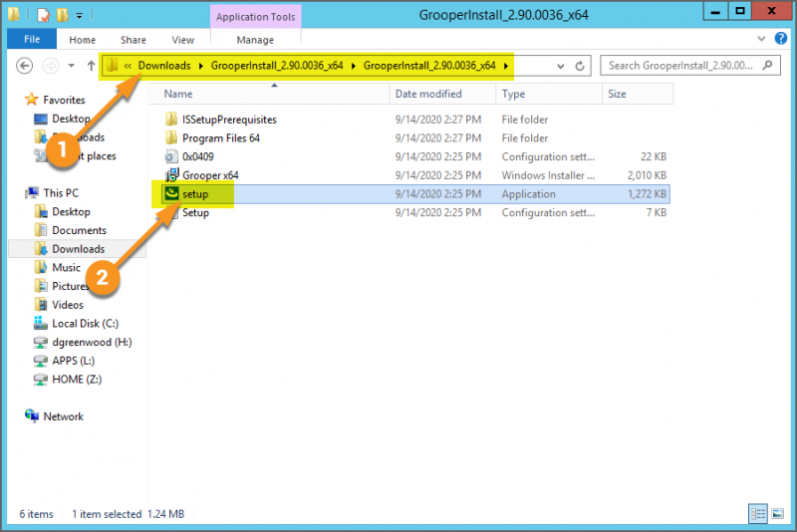Select the 0x0409 configuration file
The width and height of the screenshot is (797, 532).
click(197, 157)
